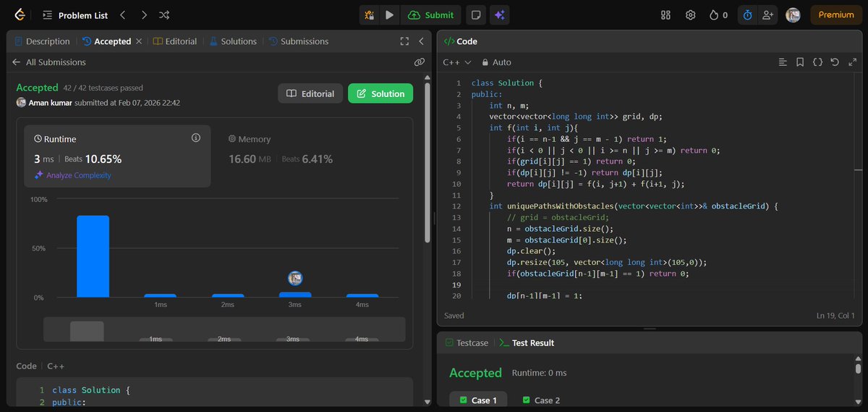The height and width of the screenshot is (412, 868).
Task: Switch to the Editorial tab
Action: (175, 41)
